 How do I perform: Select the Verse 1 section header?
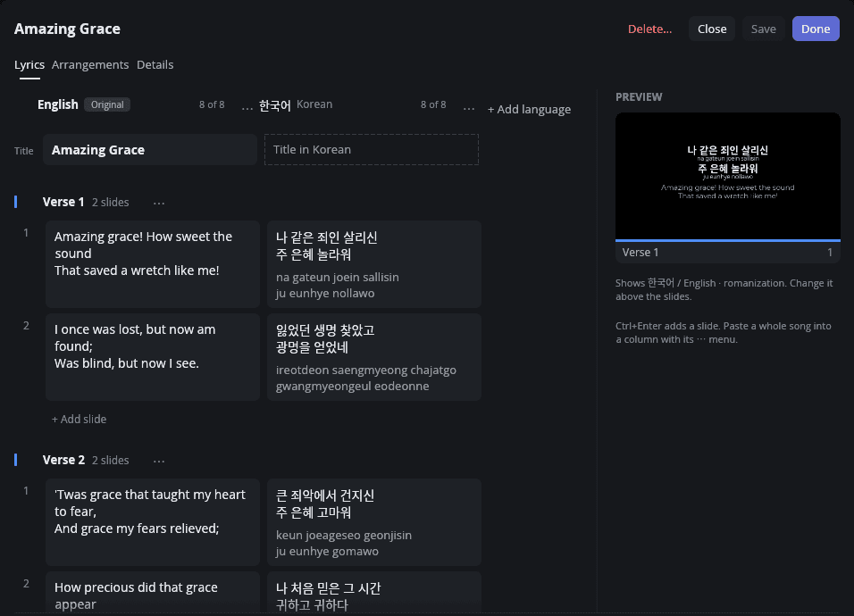point(63,202)
